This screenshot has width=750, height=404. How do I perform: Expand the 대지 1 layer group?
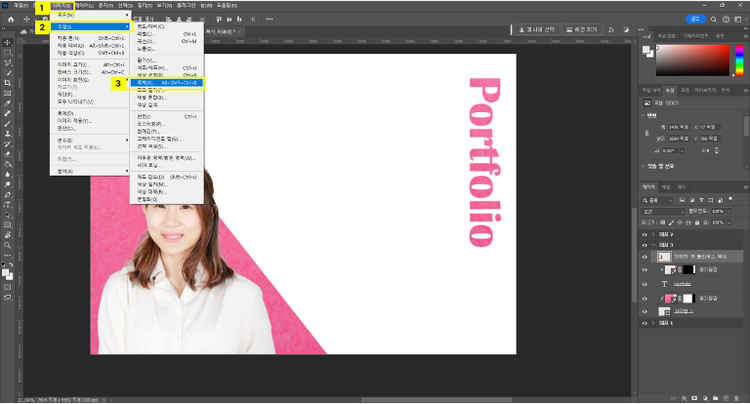tap(653, 324)
